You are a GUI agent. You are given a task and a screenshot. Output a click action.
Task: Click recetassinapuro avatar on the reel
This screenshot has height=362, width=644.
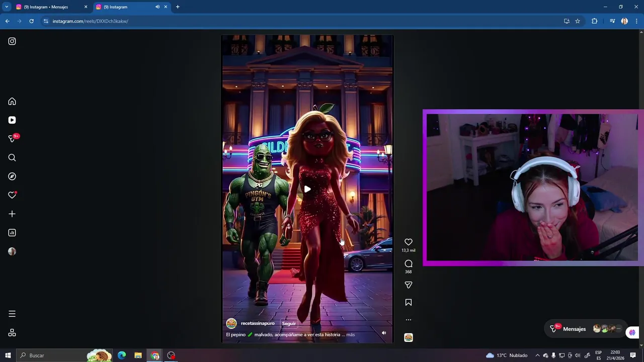click(x=231, y=323)
